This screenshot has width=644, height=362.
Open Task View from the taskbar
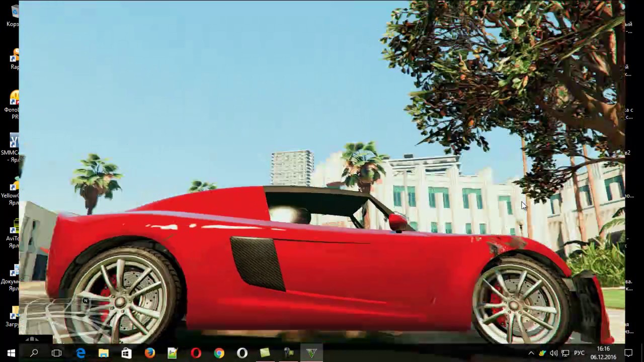pyautogui.click(x=56, y=353)
